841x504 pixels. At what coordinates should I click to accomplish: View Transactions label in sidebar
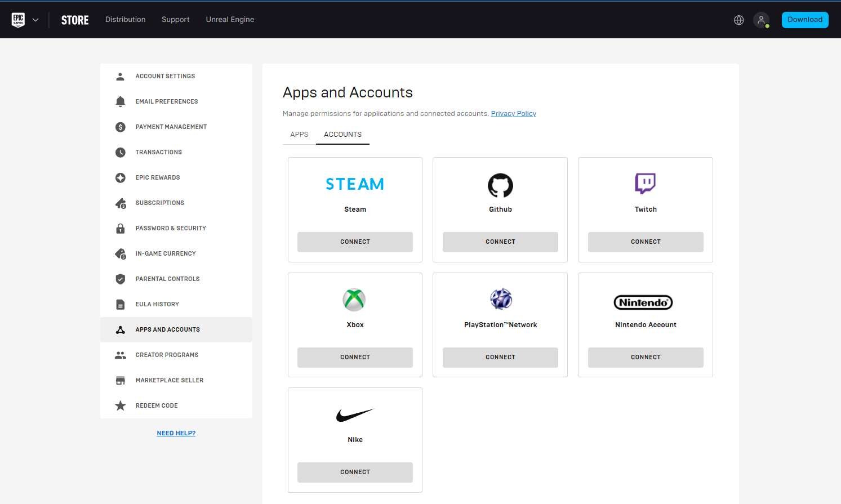[159, 152]
